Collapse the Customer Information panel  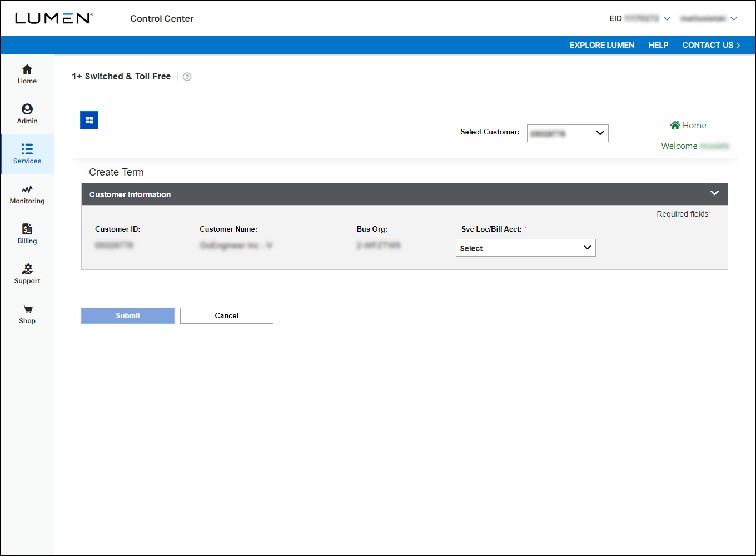point(714,193)
